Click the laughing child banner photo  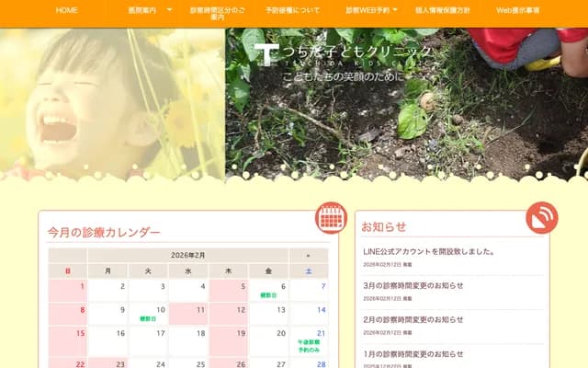[x=112, y=103]
